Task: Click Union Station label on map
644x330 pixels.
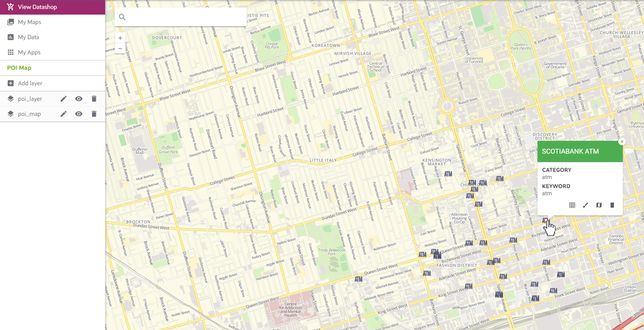Action: pos(630,289)
